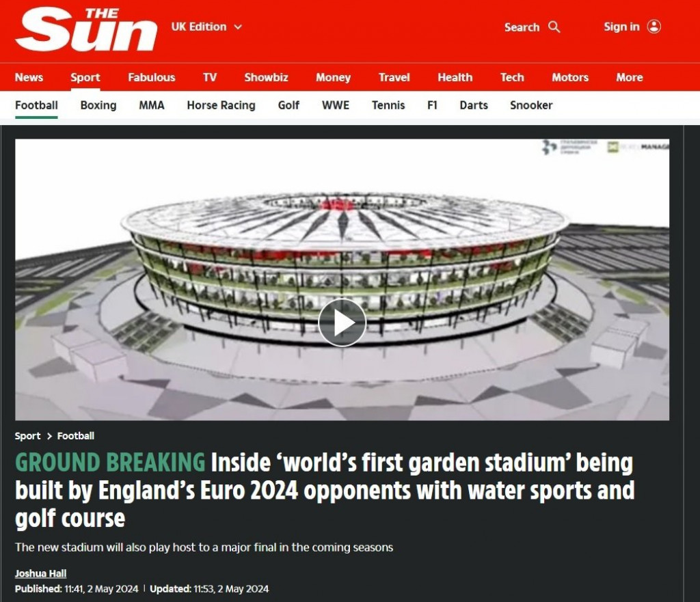Click The Sun logo
Image resolution: width=700 pixels, height=602 pixels.
click(86, 29)
